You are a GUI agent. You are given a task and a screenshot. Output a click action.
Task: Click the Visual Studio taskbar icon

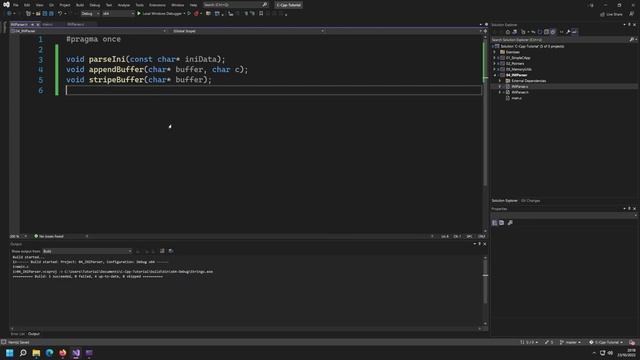pyautogui.click(x=76, y=353)
